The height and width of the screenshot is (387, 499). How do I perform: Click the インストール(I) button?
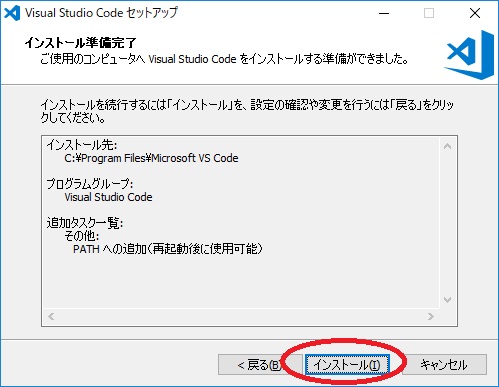click(347, 365)
